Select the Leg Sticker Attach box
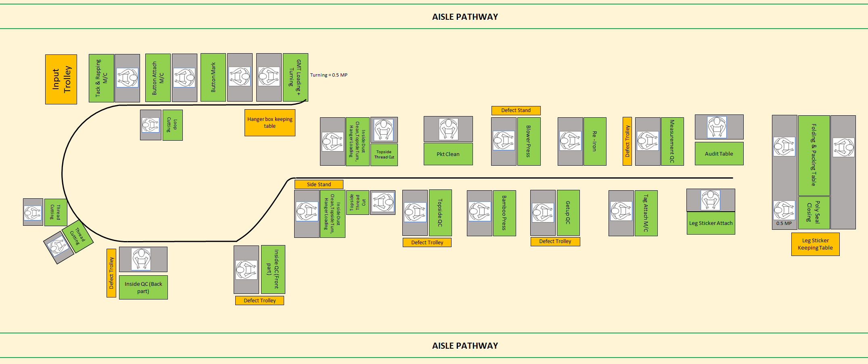 [x=711, y=223]
